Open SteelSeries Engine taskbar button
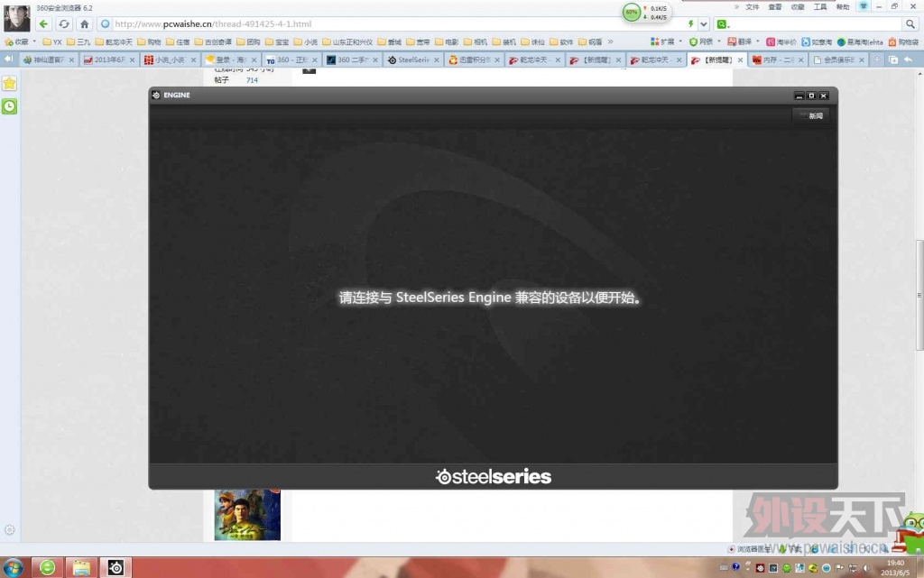This screenshot has height=578, width=924. click(x=115, y=567)
